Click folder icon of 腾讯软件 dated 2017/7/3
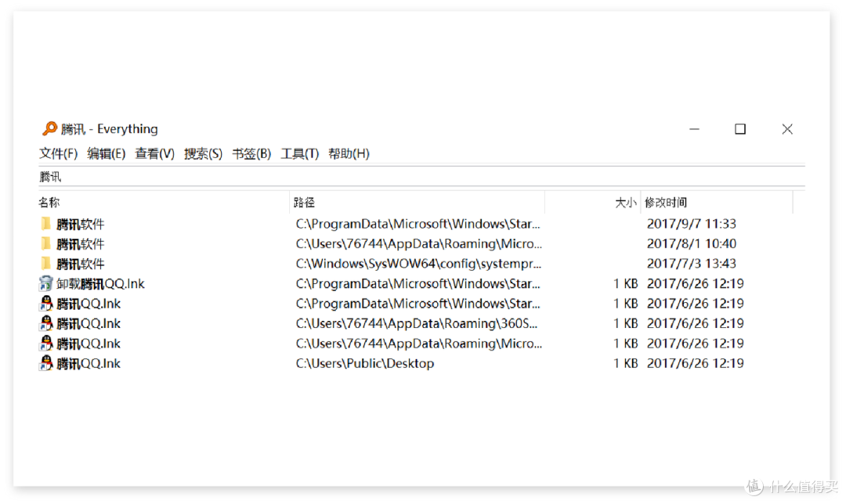This screenshot has width=846, height=504. pos(46,263)
